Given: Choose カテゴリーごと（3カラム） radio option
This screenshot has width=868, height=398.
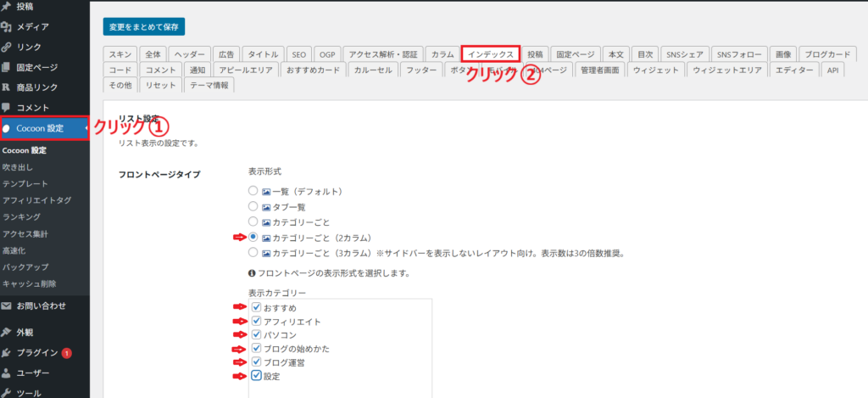Looking at the screenshot, I should 253,252.
